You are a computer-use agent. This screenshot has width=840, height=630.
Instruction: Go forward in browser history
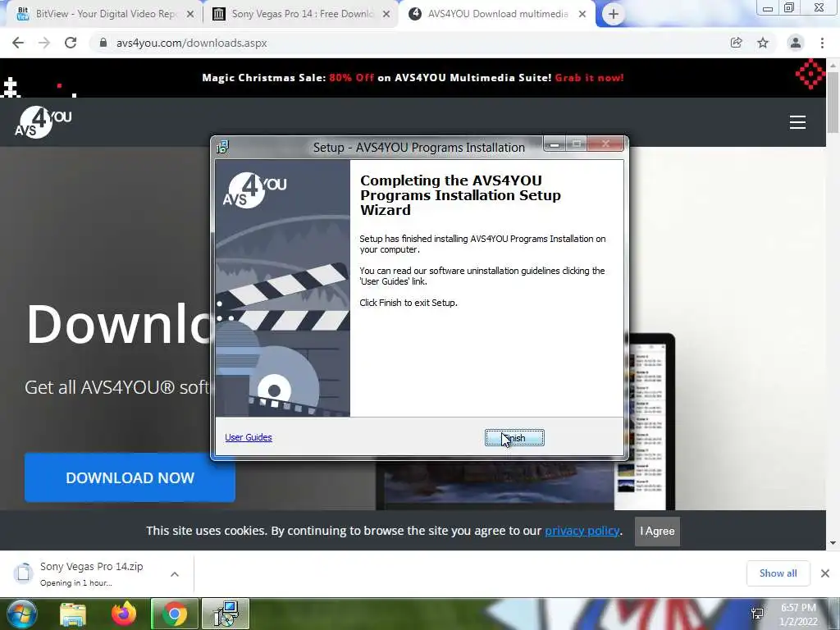(44, 43)
